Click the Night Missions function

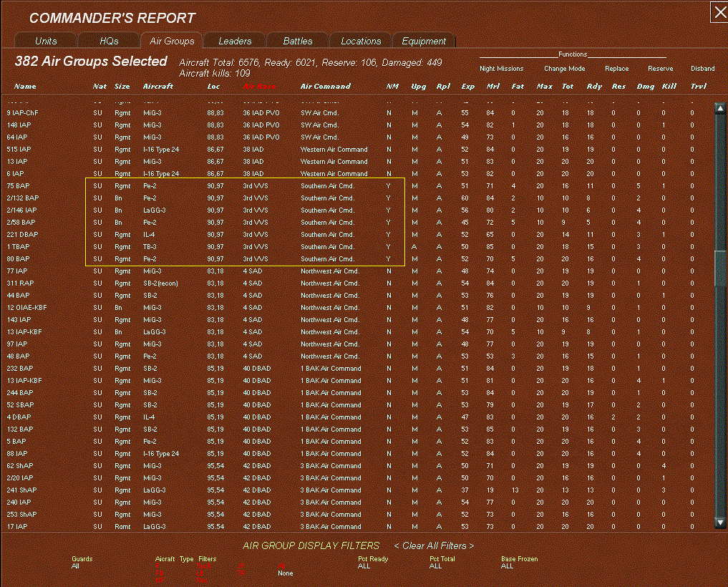point(501,68)
